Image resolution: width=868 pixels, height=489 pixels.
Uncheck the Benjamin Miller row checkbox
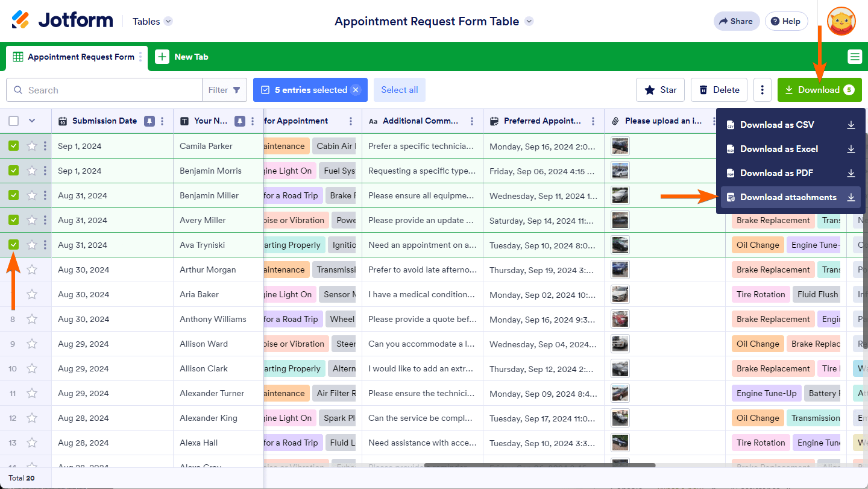tap(14, 195)
